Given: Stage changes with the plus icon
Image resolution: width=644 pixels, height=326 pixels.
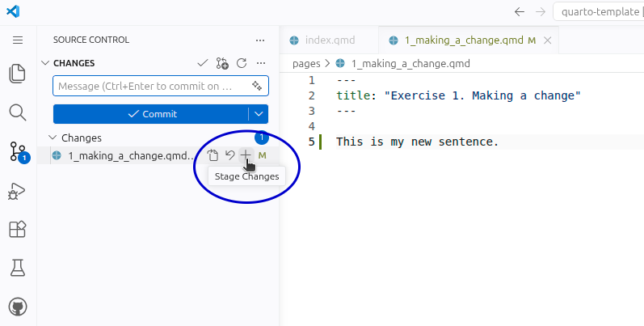Looking at the screenshot, I should tap(245, 155).
